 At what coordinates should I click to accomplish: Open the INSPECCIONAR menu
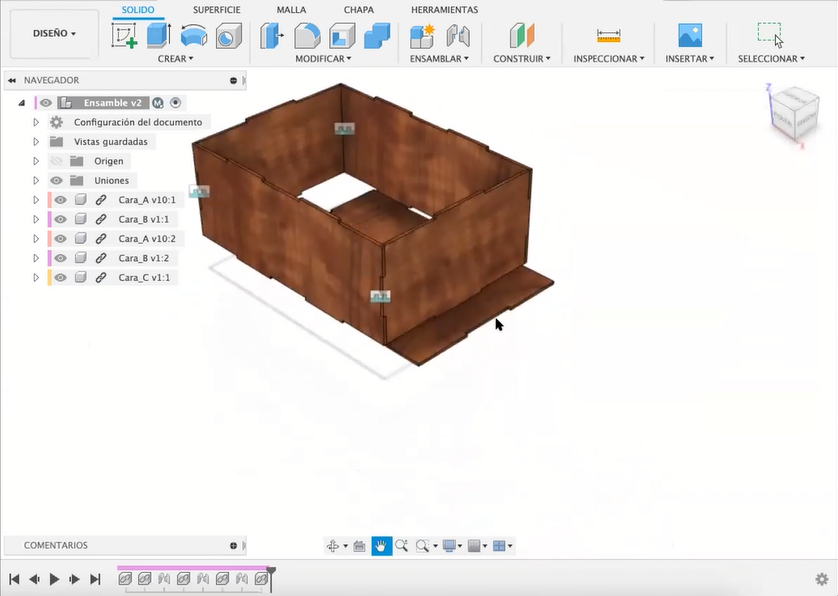coord(609,58)
